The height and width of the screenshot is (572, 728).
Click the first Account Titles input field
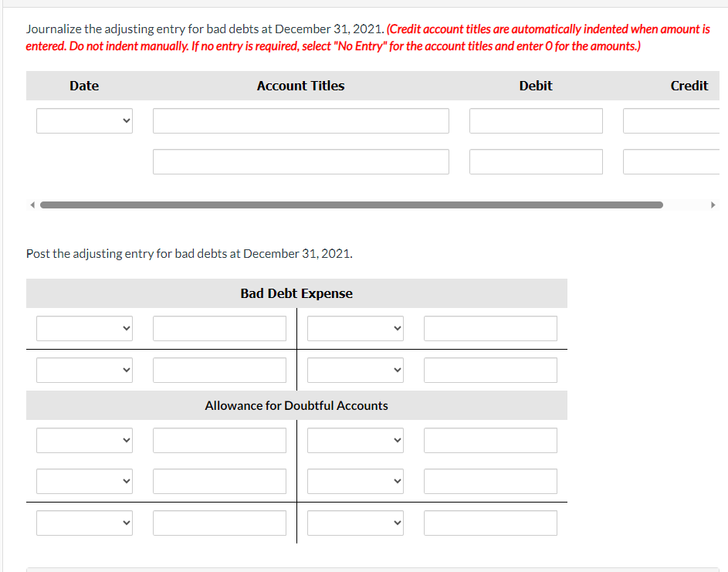pyautogui.click(x=300, y=120)
